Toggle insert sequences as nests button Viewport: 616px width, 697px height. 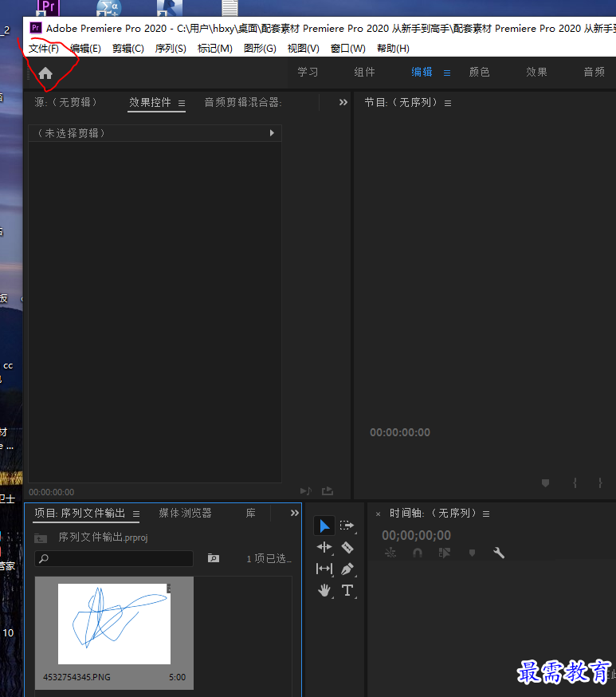point(390,553)
